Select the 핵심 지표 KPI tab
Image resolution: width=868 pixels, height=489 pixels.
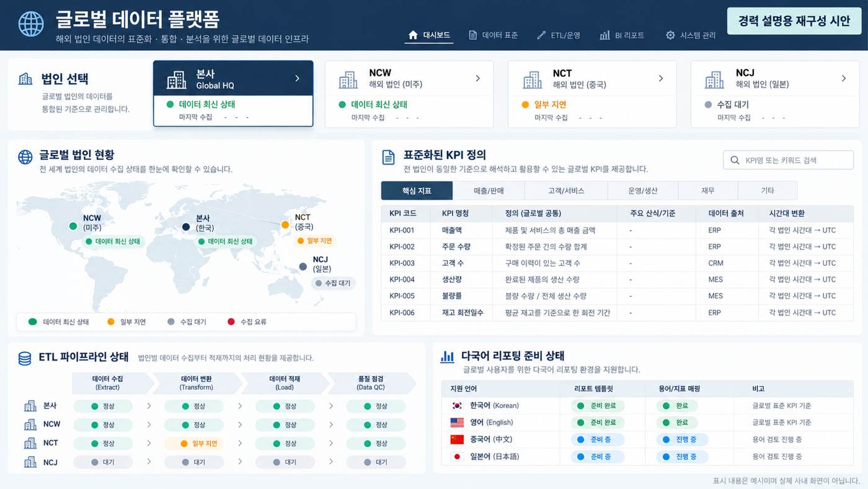417,191
